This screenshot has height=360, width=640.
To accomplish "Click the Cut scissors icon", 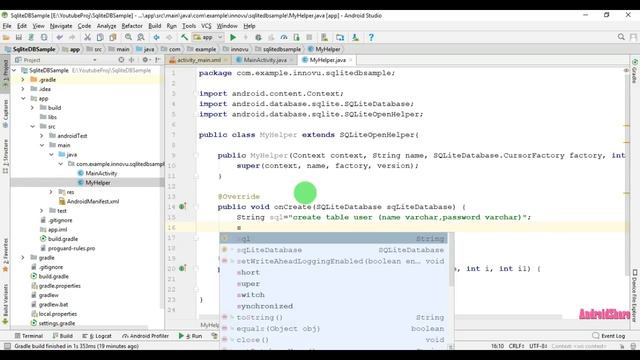I will [87, 38].
